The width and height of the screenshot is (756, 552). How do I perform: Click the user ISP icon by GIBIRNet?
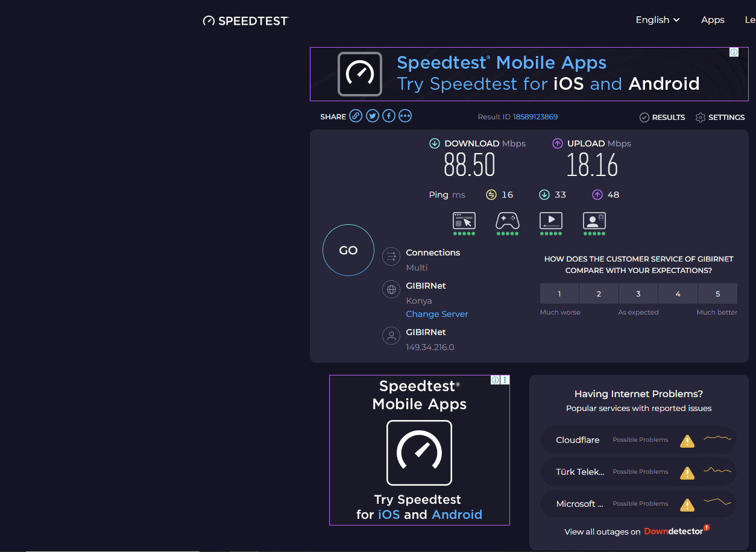point(391,336)
